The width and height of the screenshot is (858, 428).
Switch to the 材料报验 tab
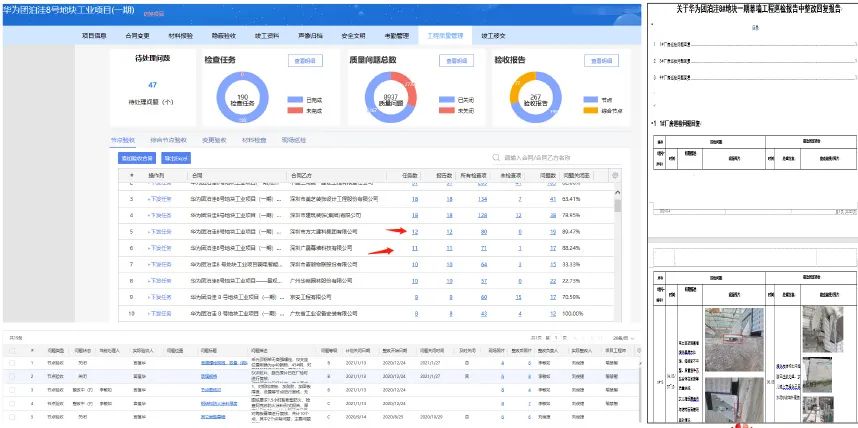pos(176,35)
